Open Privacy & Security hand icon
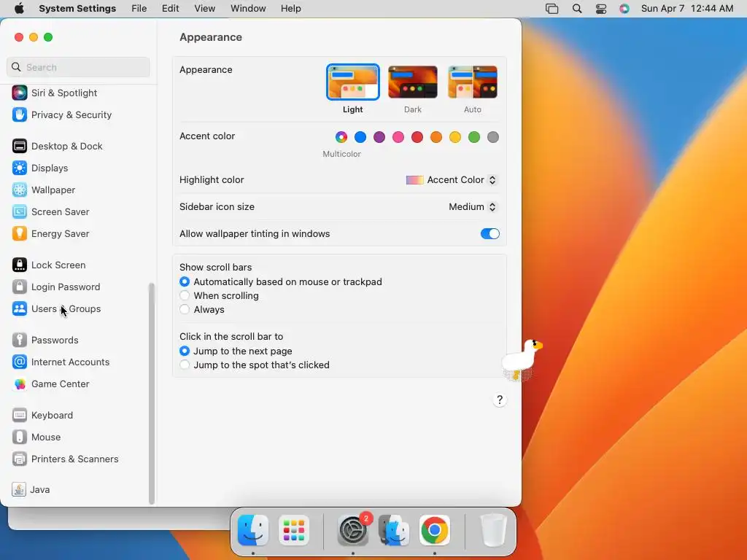Viewport: 747px width, 560px height. [20, 114]
